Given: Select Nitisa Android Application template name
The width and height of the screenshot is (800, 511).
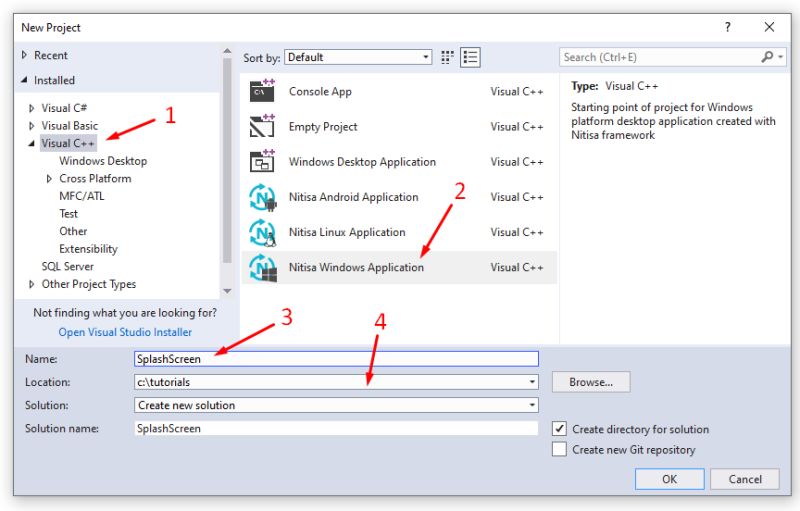Looking at the screenshot, I should [x=354, y=197].
